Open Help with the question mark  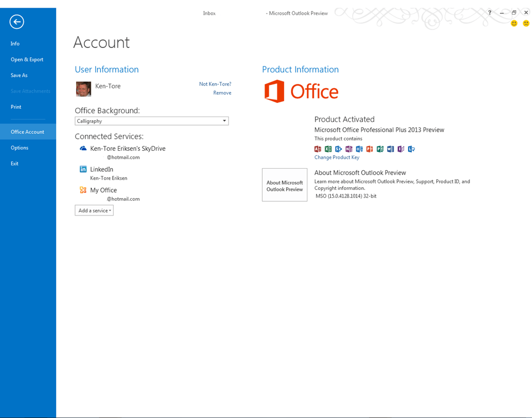tap(490, 13)
